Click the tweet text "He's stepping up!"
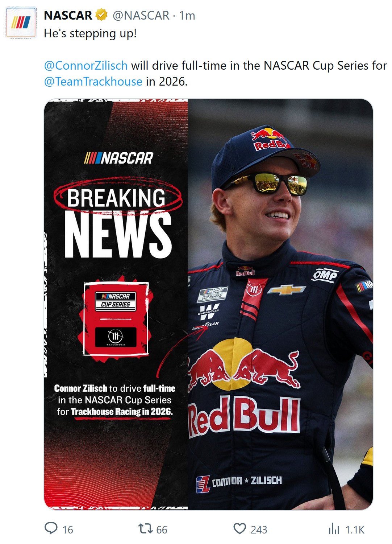Image resolution: width=392 pixels, height=544 pixels. pyautogui.click(x=90, y=33)
